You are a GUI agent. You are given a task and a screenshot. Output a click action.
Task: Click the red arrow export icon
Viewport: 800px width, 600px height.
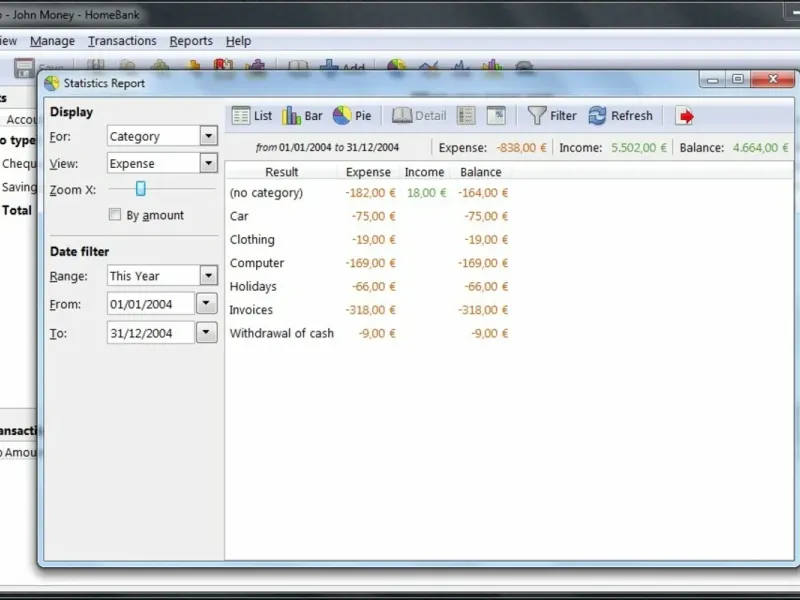(x=684, y=116)
